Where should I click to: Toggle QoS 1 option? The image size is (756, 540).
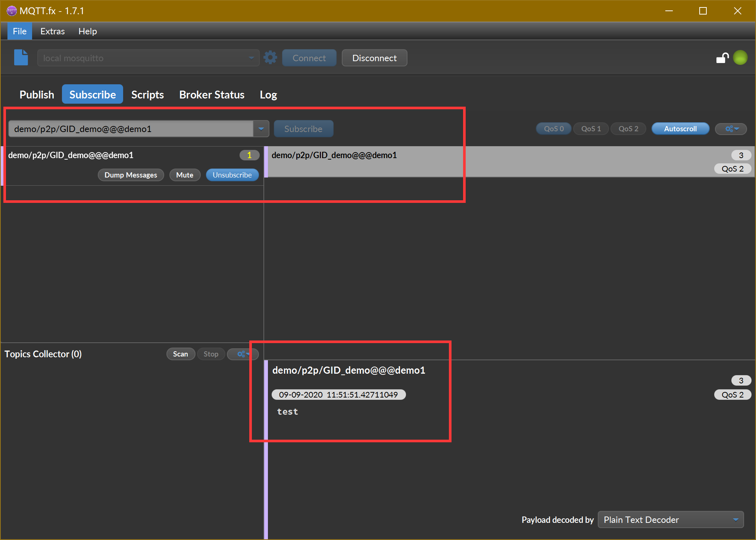click(x=591, y=129)
